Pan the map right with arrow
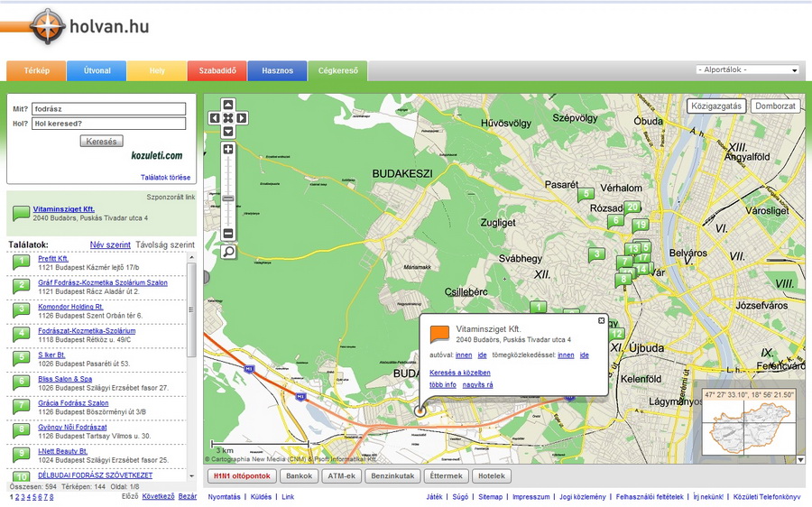The width and height of the screenshot is (812, 507). [242, 118]
